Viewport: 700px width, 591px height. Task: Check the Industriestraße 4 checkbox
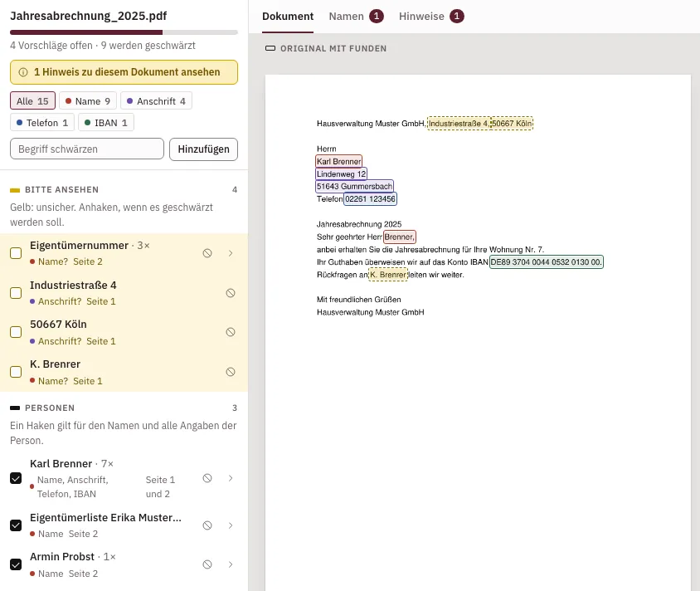(x=16, y=293)
